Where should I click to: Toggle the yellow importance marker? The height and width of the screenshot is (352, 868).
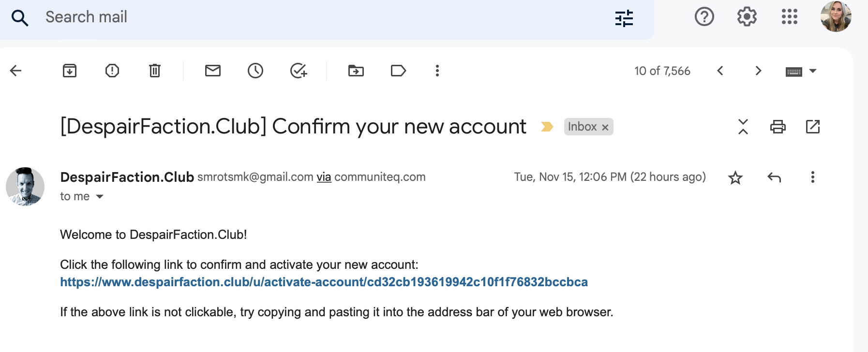pos(547,127)
